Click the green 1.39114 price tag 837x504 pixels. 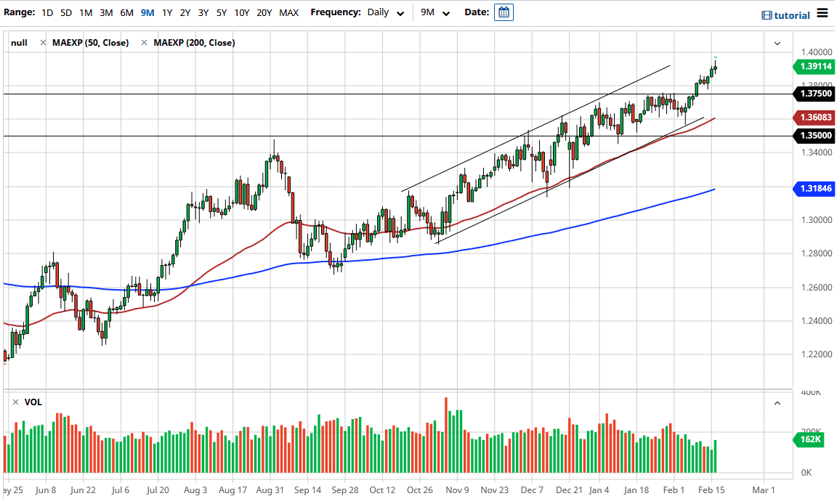pyautogui.click(x=814, y=66)
